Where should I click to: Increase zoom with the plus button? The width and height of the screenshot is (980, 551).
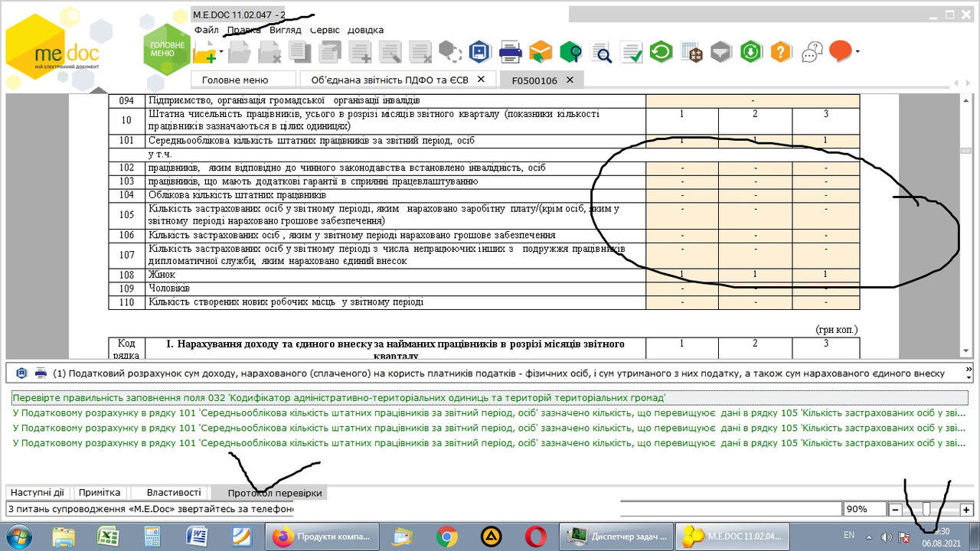[x=966, y=509]
